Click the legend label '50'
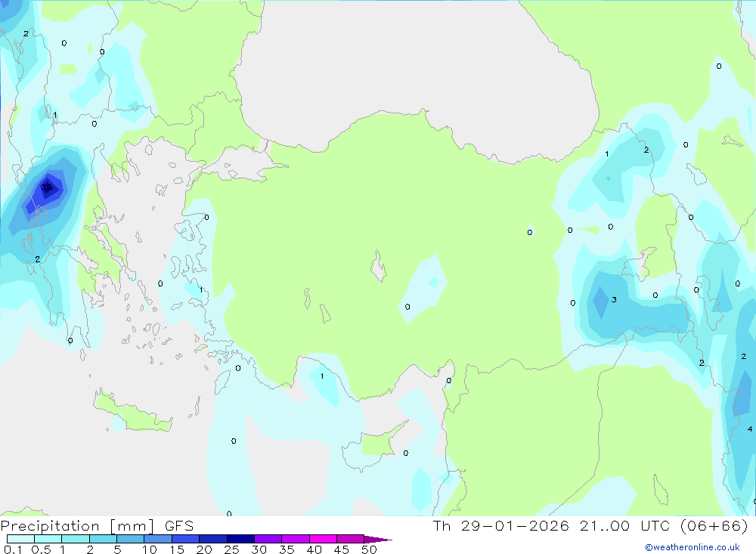756x554 pixels. pos(369,549)
